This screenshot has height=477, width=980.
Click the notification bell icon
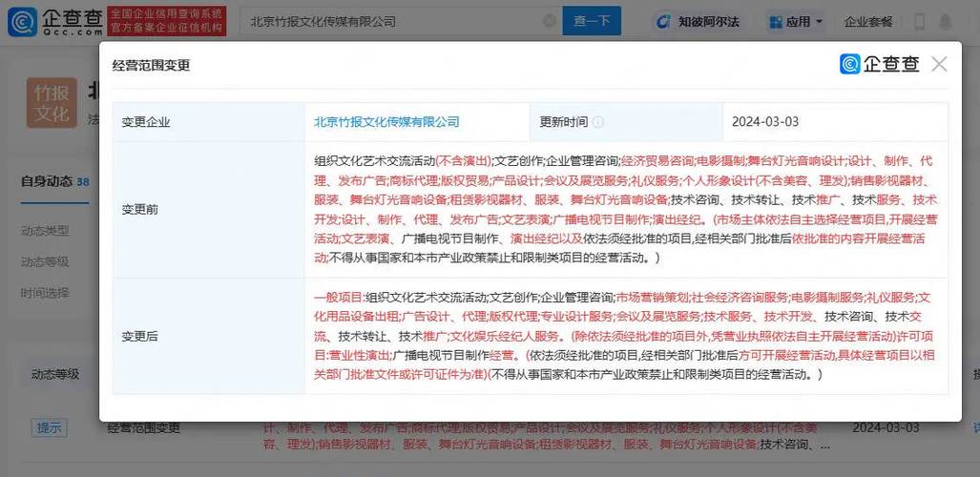point(945,22)
